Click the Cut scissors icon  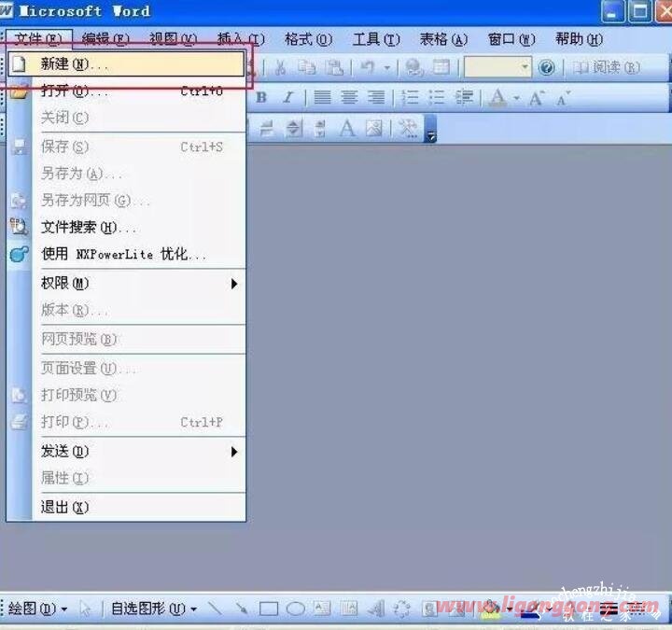(x=280, y=67)
